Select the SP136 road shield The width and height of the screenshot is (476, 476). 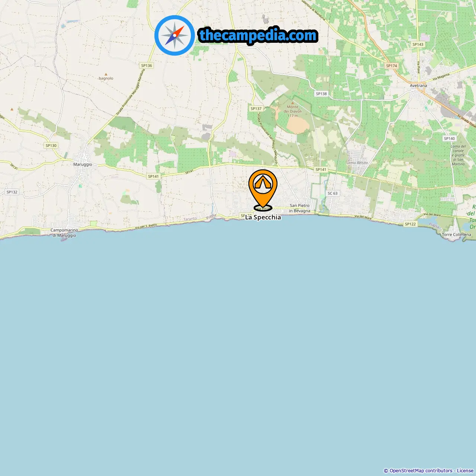(147, 65)
